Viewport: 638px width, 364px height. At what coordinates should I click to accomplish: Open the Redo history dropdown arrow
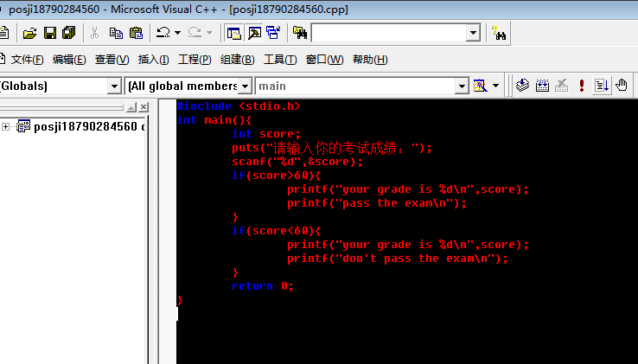pos(209,33)
